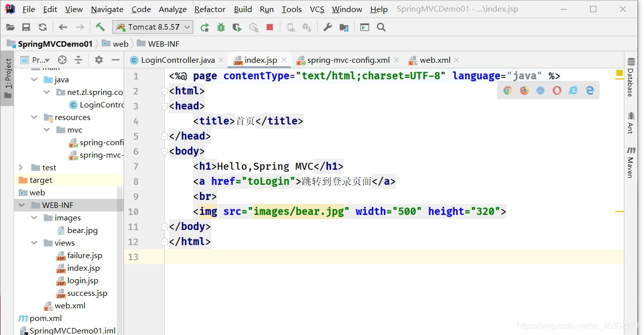Collapse all in project panel
This screenshot has height=335, width=644.
(78, 60)
